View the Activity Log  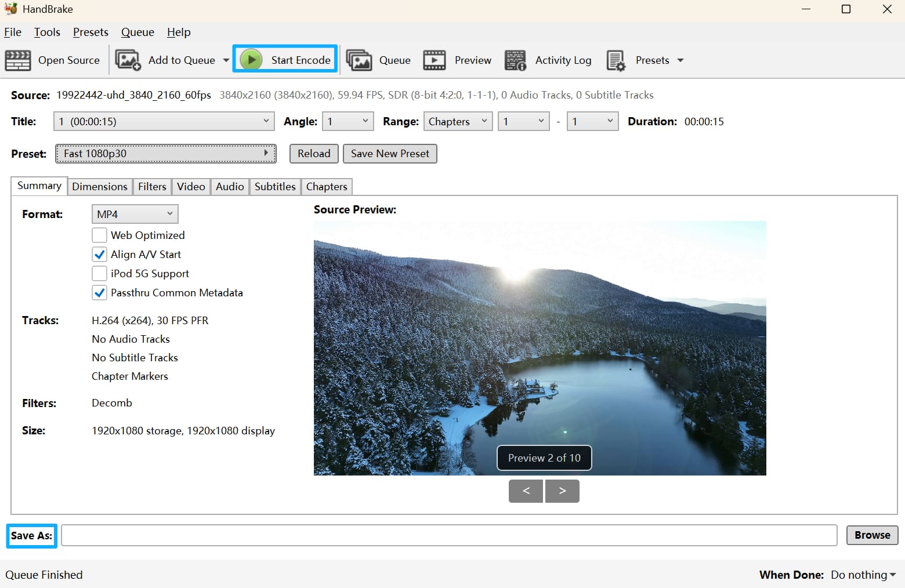[x=548, y=60]
